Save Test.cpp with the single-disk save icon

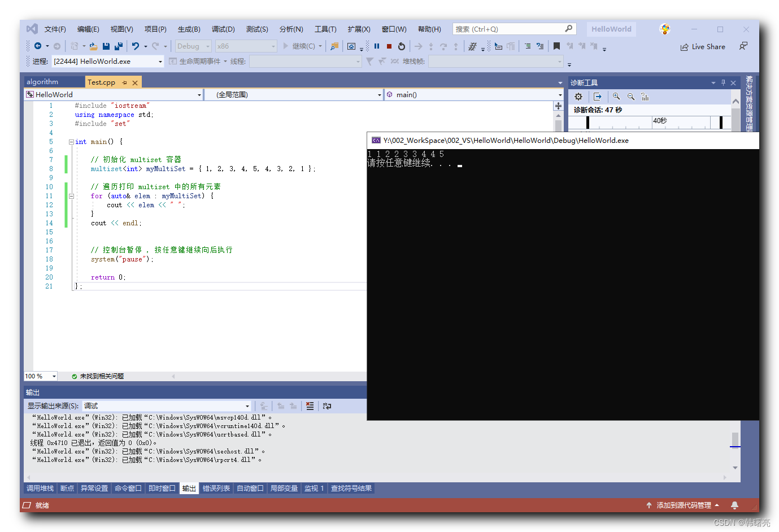click(x=106, y=46)
